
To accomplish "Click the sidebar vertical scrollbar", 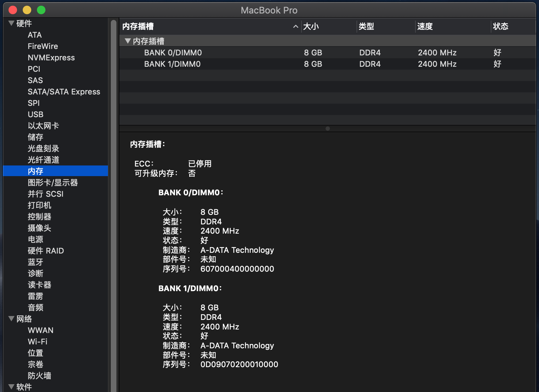I will tap(114, 206).
